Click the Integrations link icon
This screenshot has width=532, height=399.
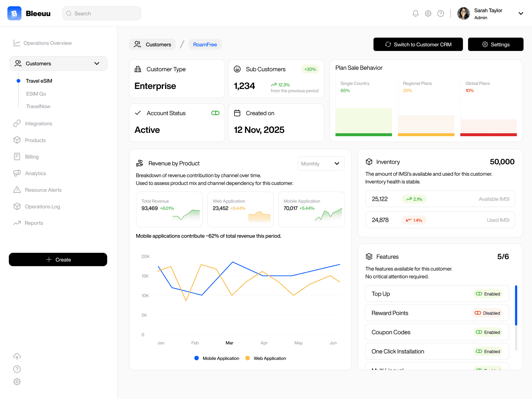[x=17, y=123]
